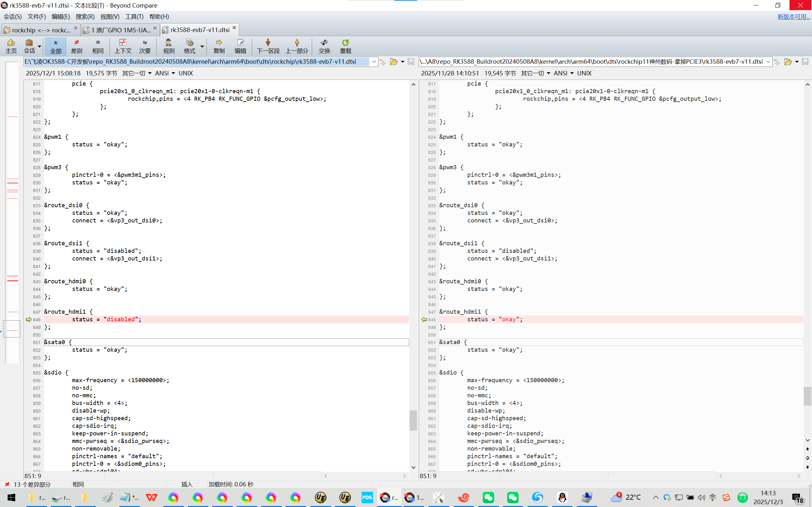Jump to next difference section (下一区段)
The height and width of the screenshot is (507, 812).
[268, 46]
